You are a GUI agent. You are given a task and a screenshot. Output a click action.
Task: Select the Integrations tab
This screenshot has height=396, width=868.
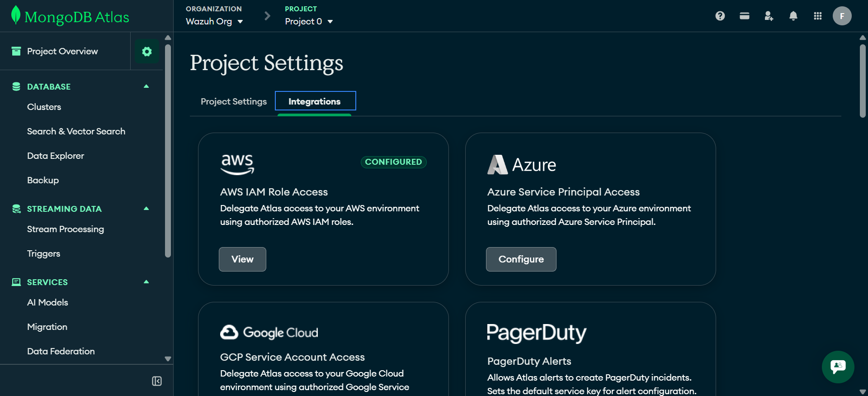coord(315,101)
